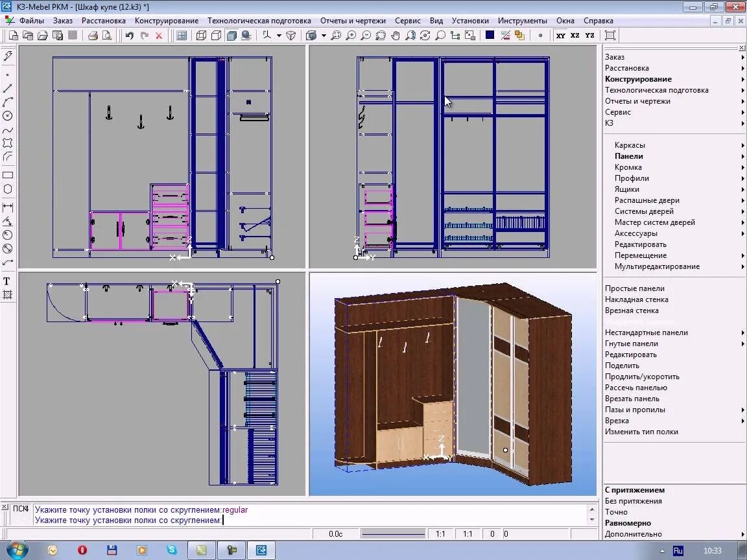Choose Врезная стенка command
Image resolution: width=747 pixels, height=560 pixels.
point(632,310)
